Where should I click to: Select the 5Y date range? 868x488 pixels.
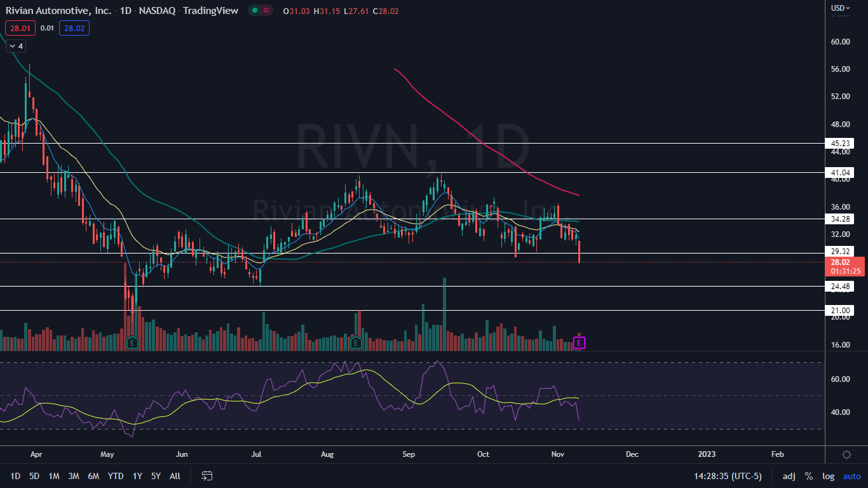click(x=156, y=476)
